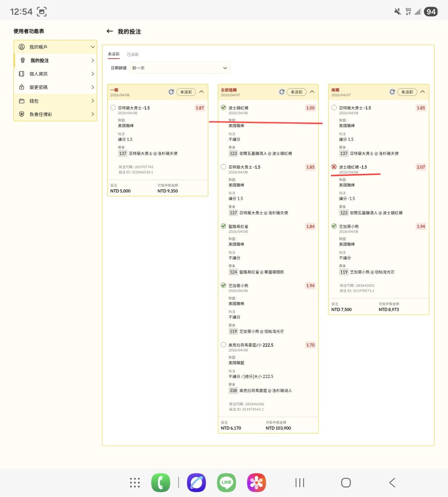This screenshot has width=448, height=497.
Task: Select status circle for 奧克拉荷馬雷霆 bet
Action: coord(224,345)
